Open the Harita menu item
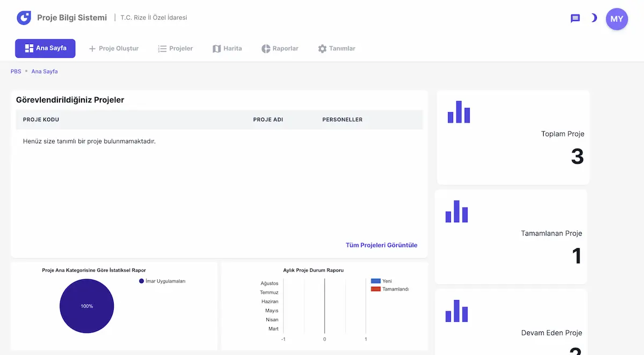644x355 pixels. coord(227,48)
